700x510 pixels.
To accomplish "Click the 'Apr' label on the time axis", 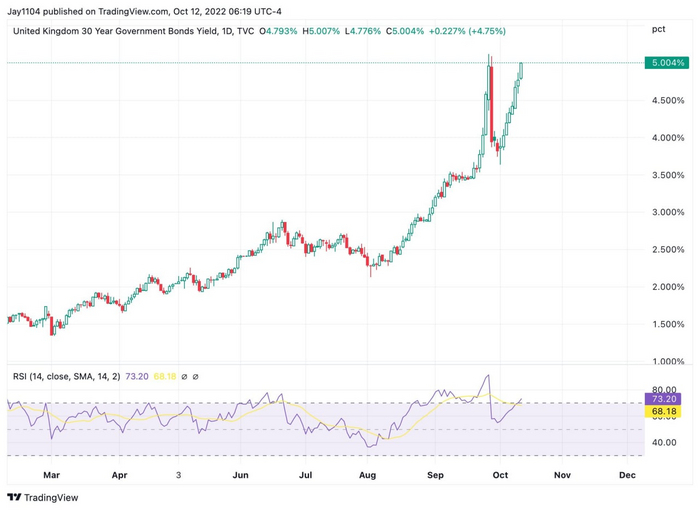I will 119,475.
